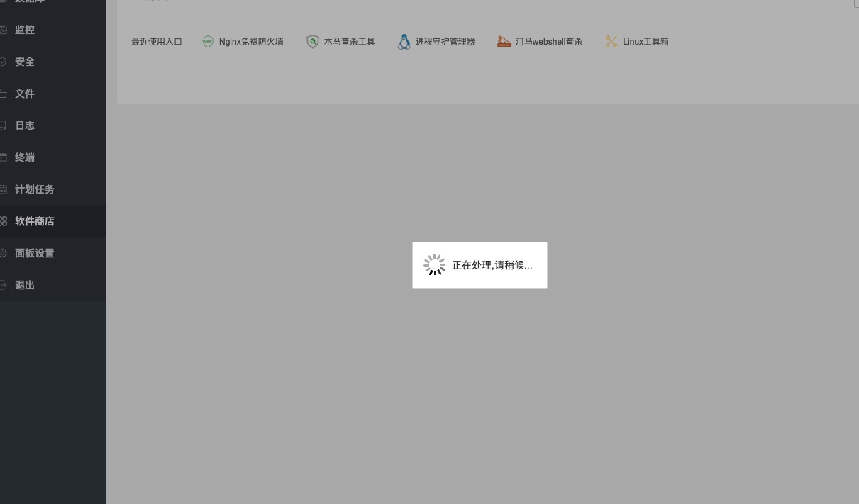This screenshot has height=504, width=859.
Task: Click the 最近使用入口 label
Action: [x=157, y=42]
